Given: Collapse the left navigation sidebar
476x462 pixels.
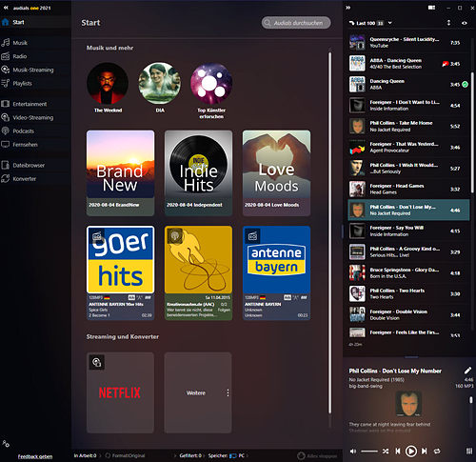Looking at the screenshot, I should click(x=6, y=8).
